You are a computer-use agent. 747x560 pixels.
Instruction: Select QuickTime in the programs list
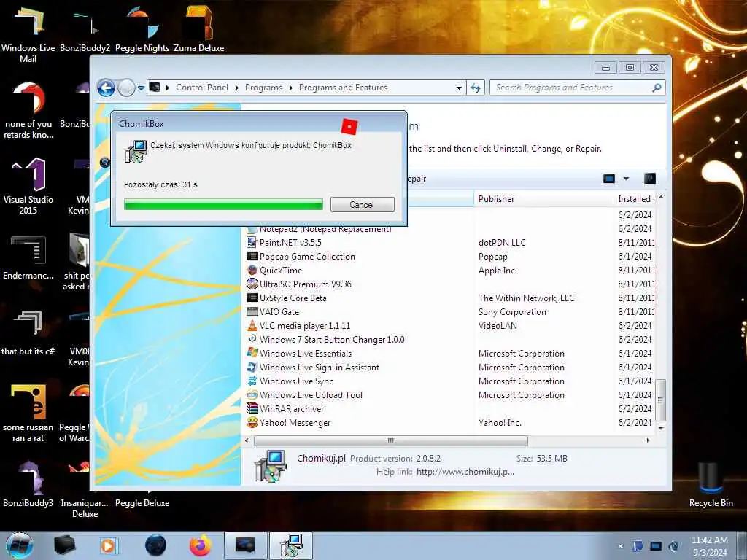pos(281,270)
